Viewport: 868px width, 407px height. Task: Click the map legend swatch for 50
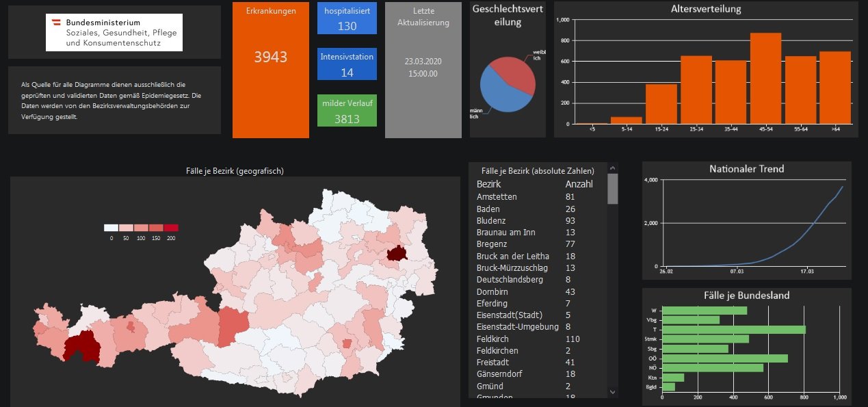coord(127,227)
